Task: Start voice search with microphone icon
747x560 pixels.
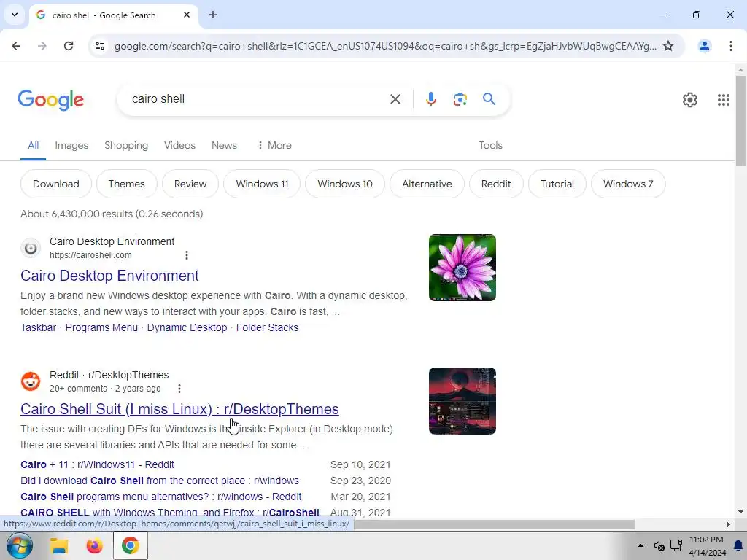Action: (x=430, y=99)
